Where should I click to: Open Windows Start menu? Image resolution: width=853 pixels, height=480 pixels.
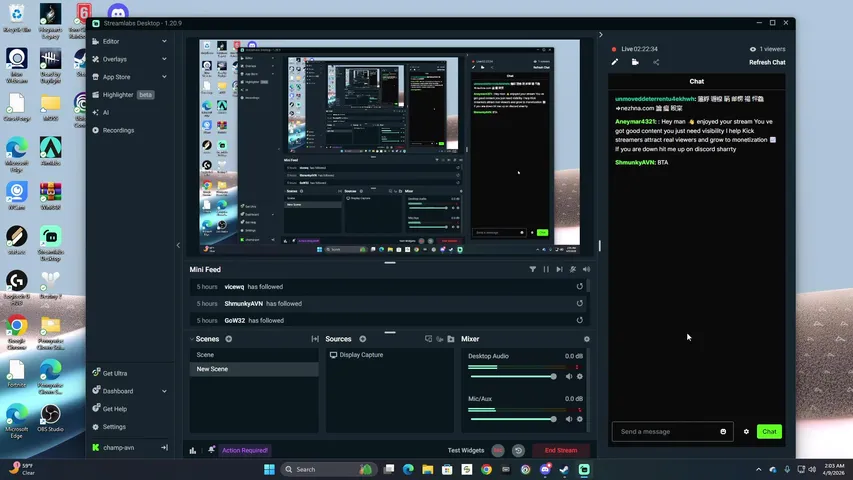(x=269, y=469)
